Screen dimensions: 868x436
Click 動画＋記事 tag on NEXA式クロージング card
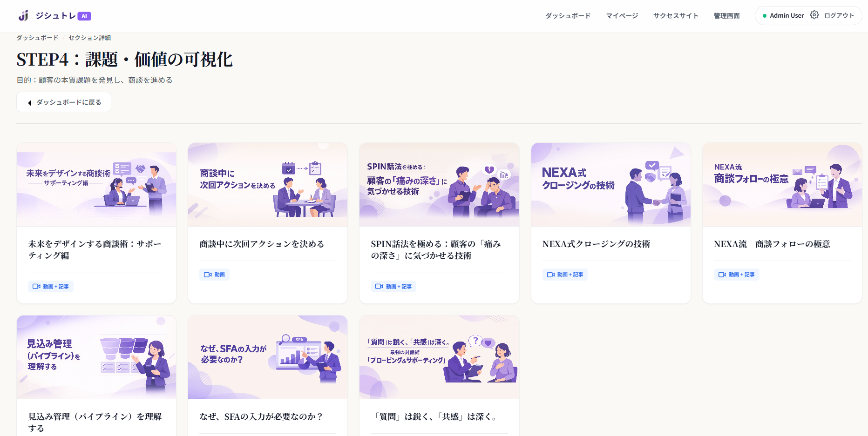[565, 275]
